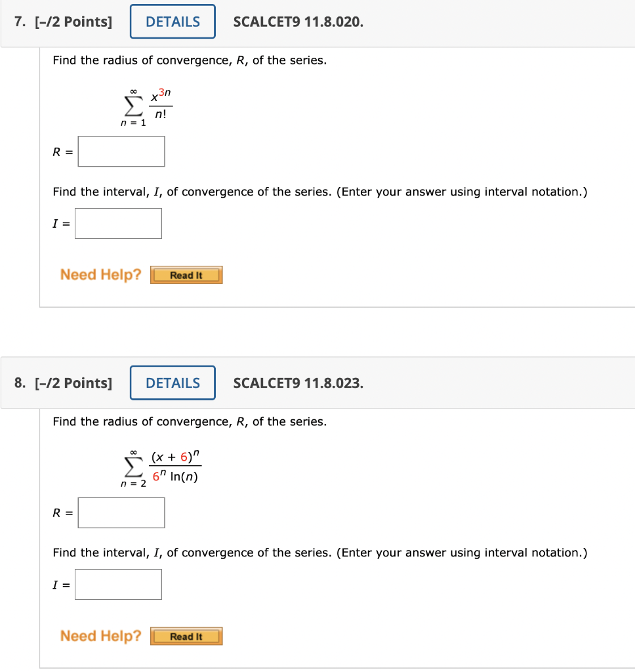Click the R answer box for problem 8
Image resolution: width=635 pixels, height=672 pixels.
(x=121, y=513)
